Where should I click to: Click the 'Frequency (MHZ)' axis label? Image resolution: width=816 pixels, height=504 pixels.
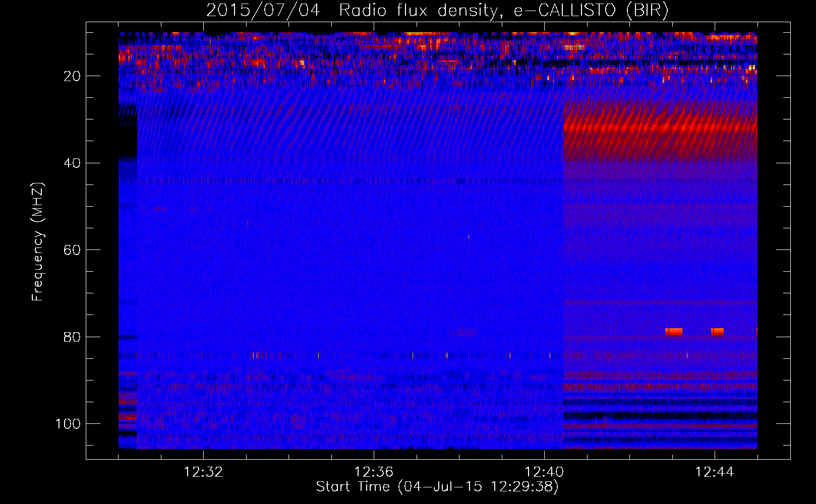pyautogui.click(x=38, y=242)
